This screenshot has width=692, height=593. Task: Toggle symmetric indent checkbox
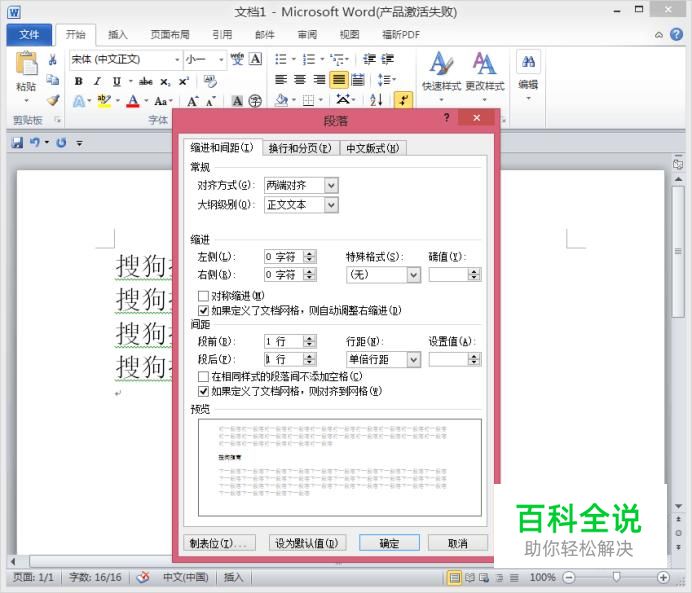point(203,296)
